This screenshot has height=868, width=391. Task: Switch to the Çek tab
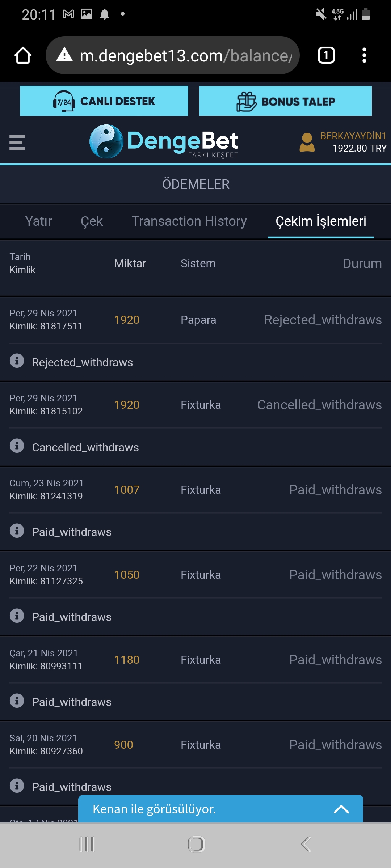(92, 221)
